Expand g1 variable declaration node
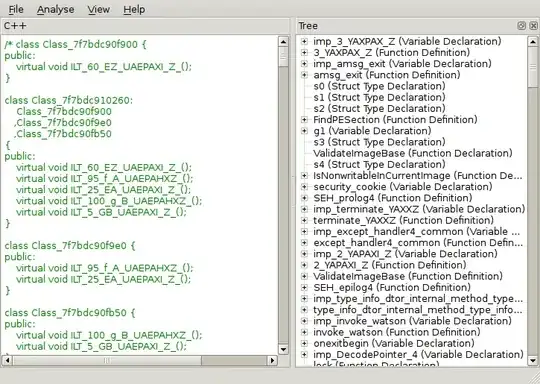Screen dimensions: 540x384 304,131
